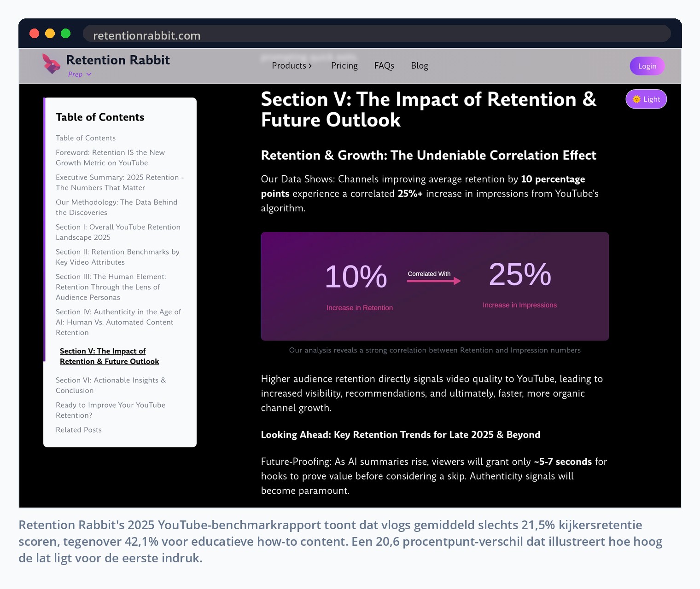Click the 'Correlated With' arrow label
This screenshot has width=700, height=589.
click(x=429, y=274)
